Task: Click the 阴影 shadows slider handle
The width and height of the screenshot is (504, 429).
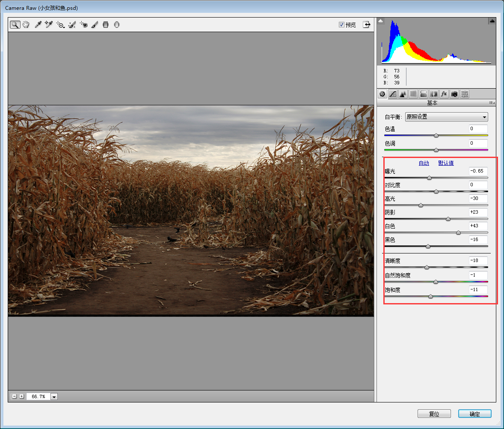Action: coord(448,219)
